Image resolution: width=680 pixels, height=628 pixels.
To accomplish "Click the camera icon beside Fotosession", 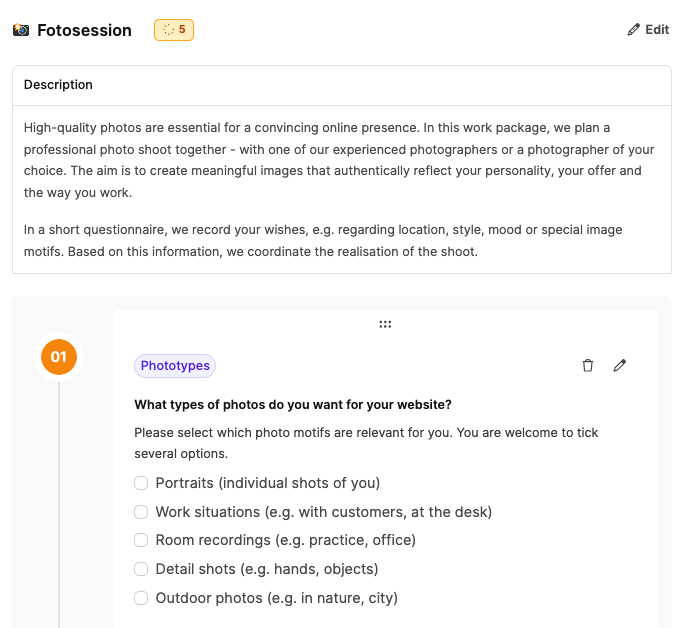I will coord(21,30).
